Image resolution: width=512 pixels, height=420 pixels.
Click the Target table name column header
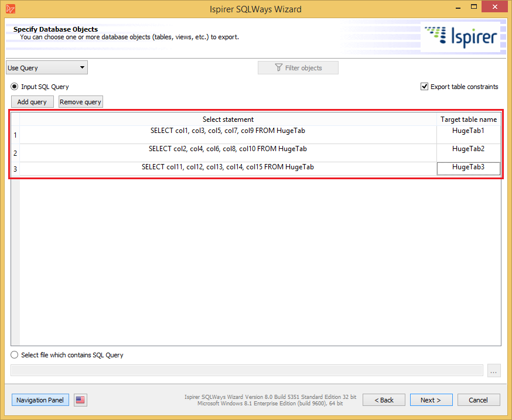tap(468, 119)
